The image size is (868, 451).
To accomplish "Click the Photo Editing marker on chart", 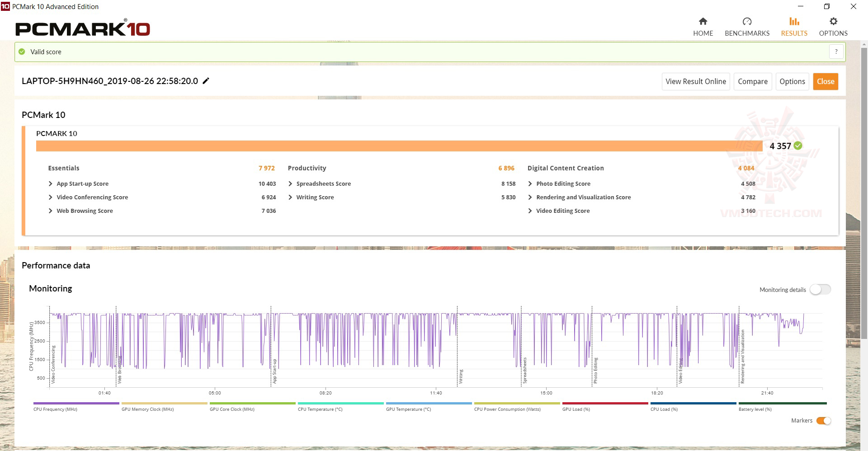I will click(595, 371).
